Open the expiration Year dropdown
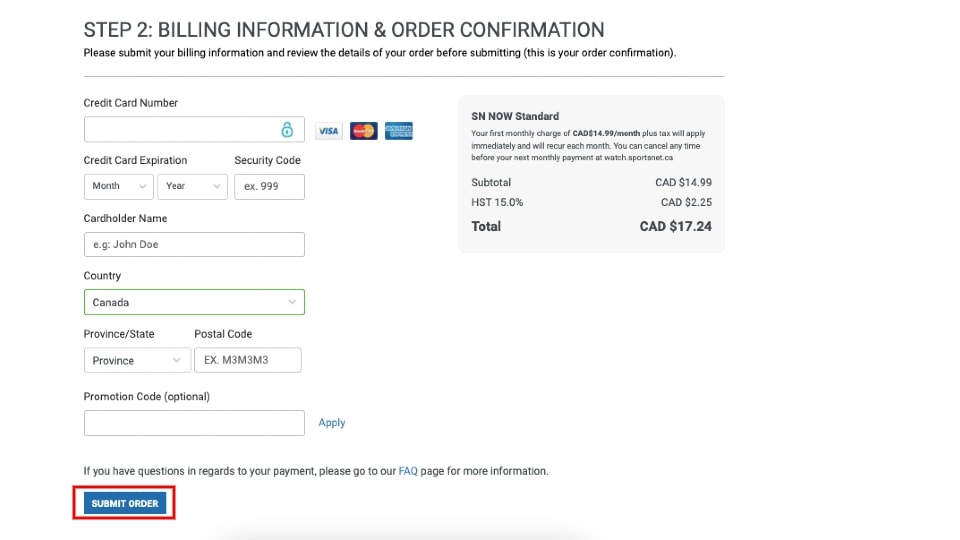 [x=192, y=187]
